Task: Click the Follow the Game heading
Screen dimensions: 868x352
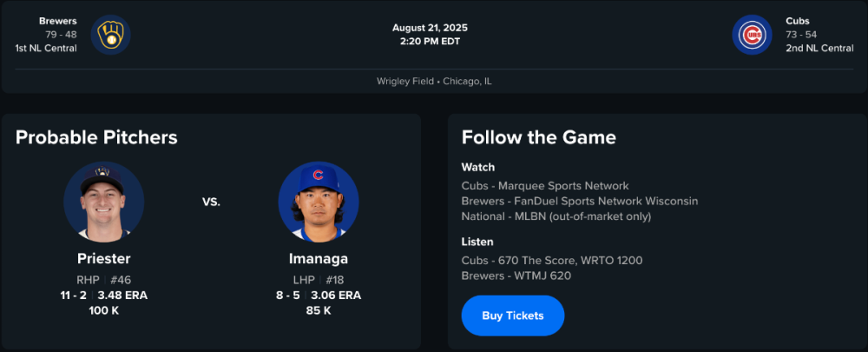Action: [538, 137]
